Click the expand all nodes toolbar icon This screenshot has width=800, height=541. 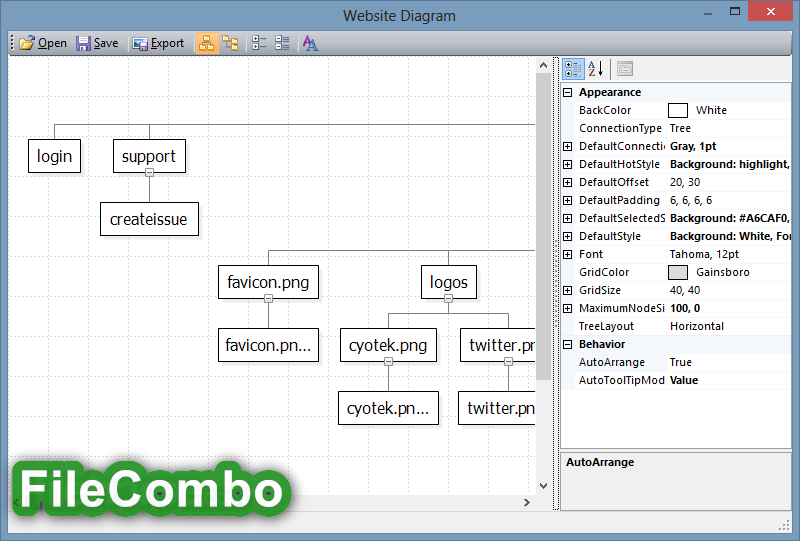coord(259,43)
